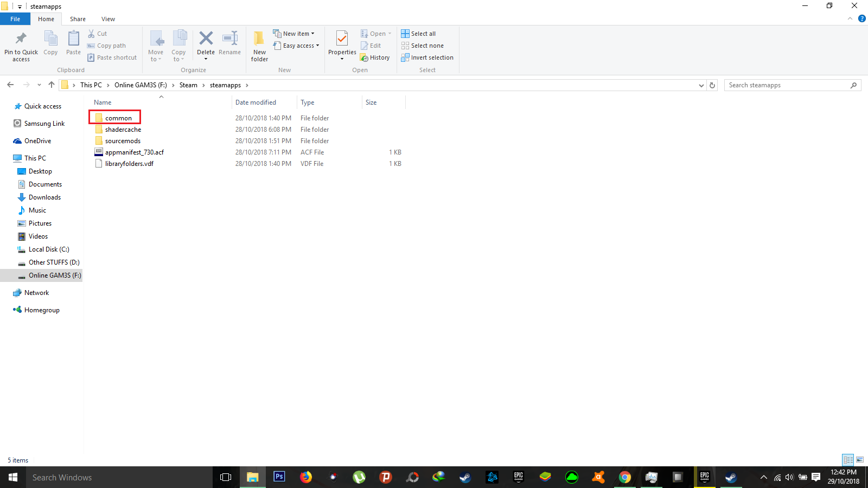The height and width of the screenshot is (488, 868).
Task: Navigate to the Steam breadcrumb folder
Action: (x=188, y=85)
